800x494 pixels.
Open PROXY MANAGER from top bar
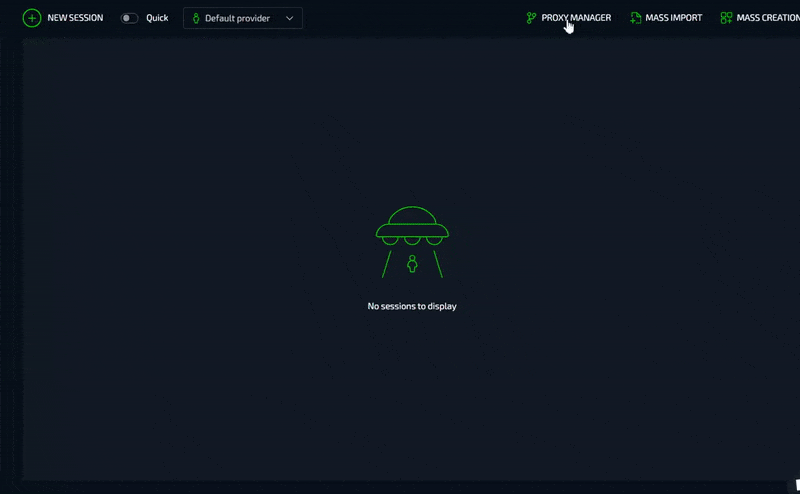pyautogui.click(x=576, y=18)
